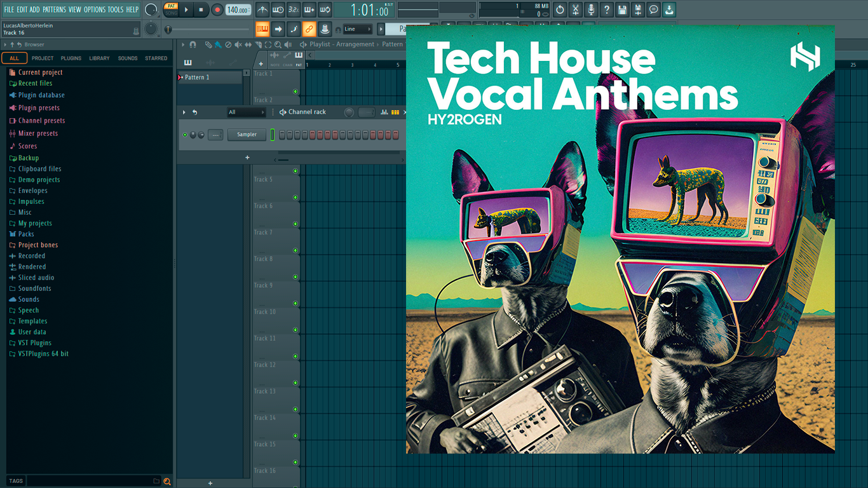
Task: Switch to browser PLUGINS tab
Action: point(71,58)
